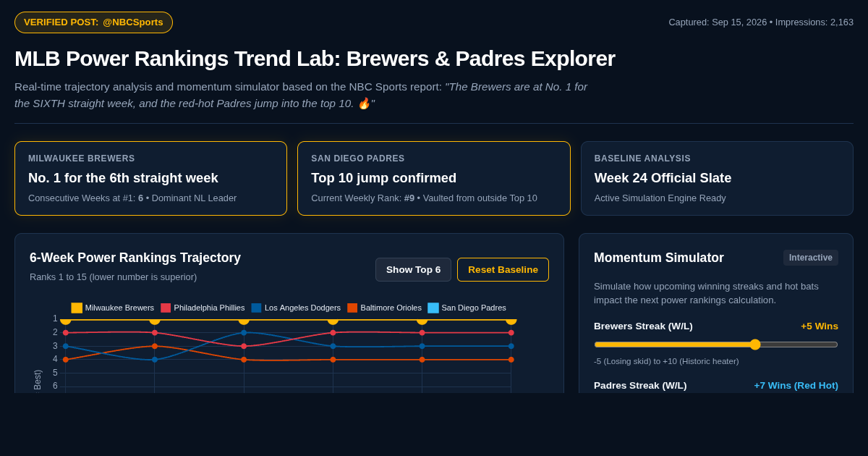Toggle Baltimore Orioles legend swatch

click(352, 308)
